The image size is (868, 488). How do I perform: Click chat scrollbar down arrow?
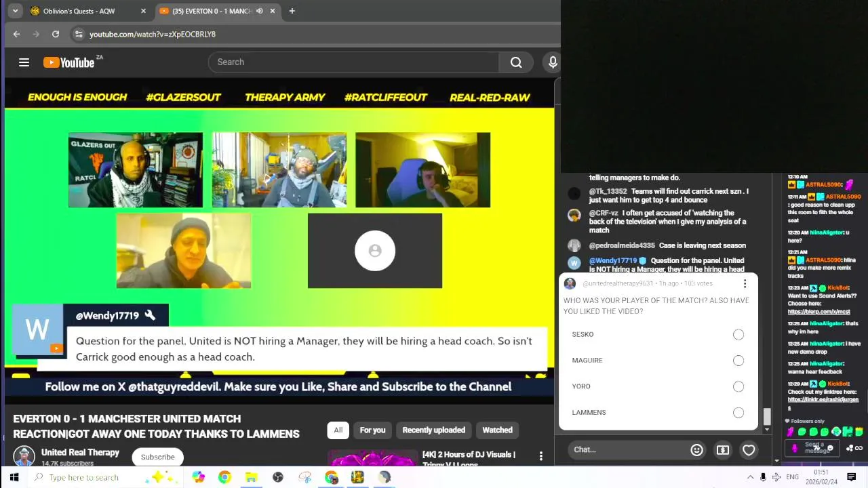click(767, 429)
